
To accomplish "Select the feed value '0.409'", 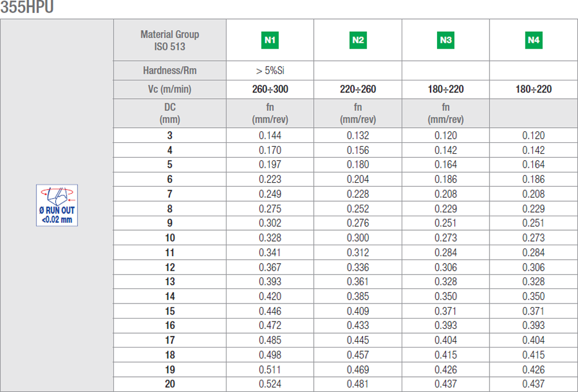I will point(358,311).
